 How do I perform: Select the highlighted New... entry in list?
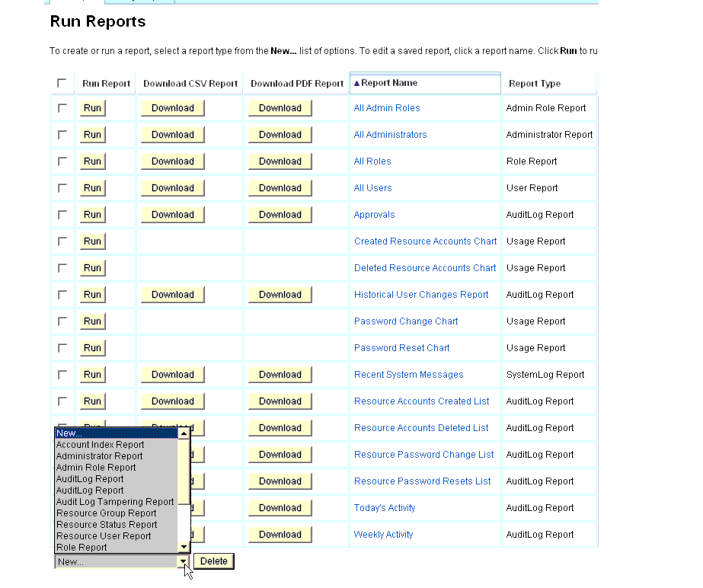pyautogui.click(x=117, y=433)
